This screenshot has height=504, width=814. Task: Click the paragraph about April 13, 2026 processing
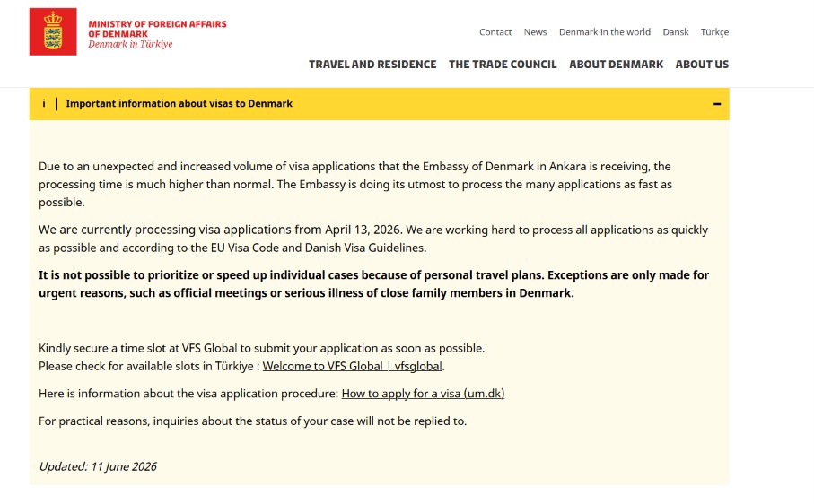click(x=373, y=239)
